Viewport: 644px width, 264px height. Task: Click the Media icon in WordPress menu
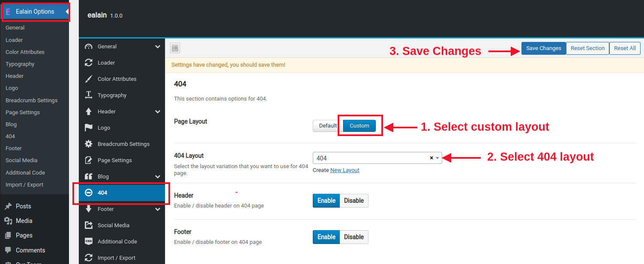[8, 221]
